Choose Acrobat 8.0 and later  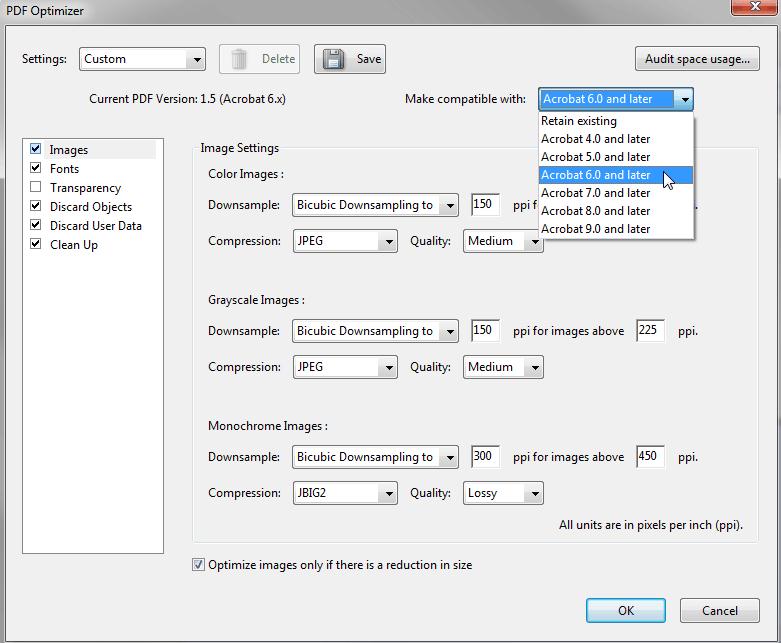point(616,211)
